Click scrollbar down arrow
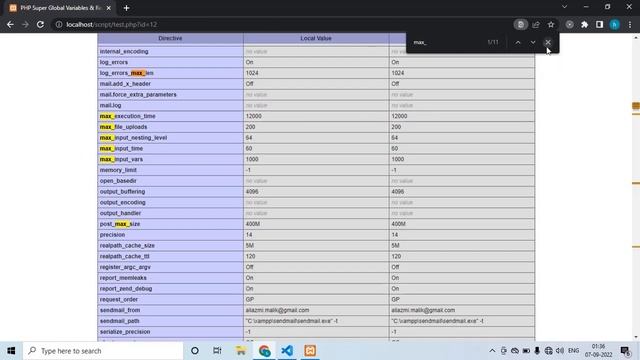 [636, 337]
